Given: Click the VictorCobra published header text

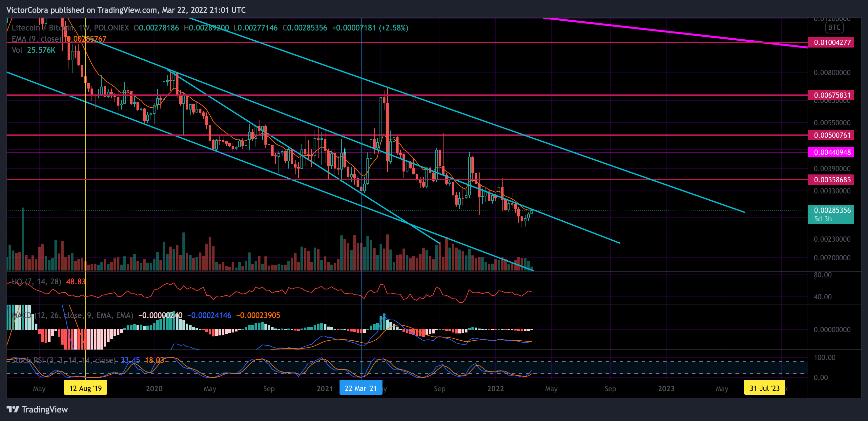Looking at the screenshot, I should tap(126, 10).
